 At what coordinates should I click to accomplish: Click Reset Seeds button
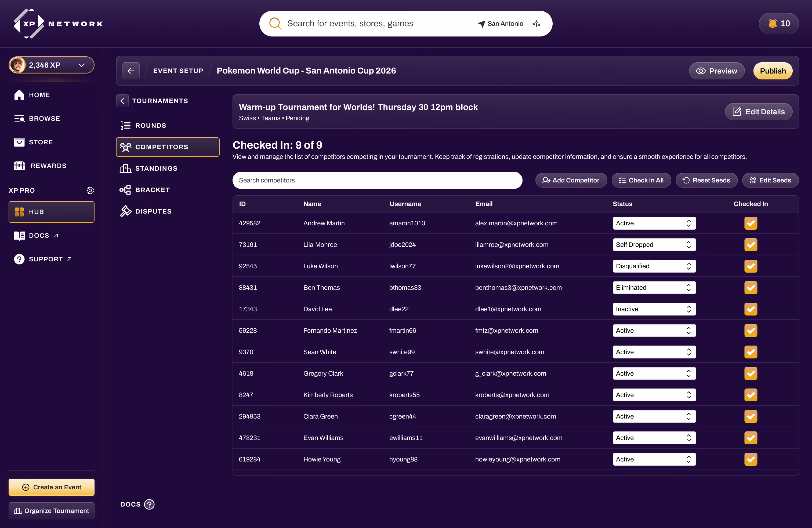(x=706, y=180)
